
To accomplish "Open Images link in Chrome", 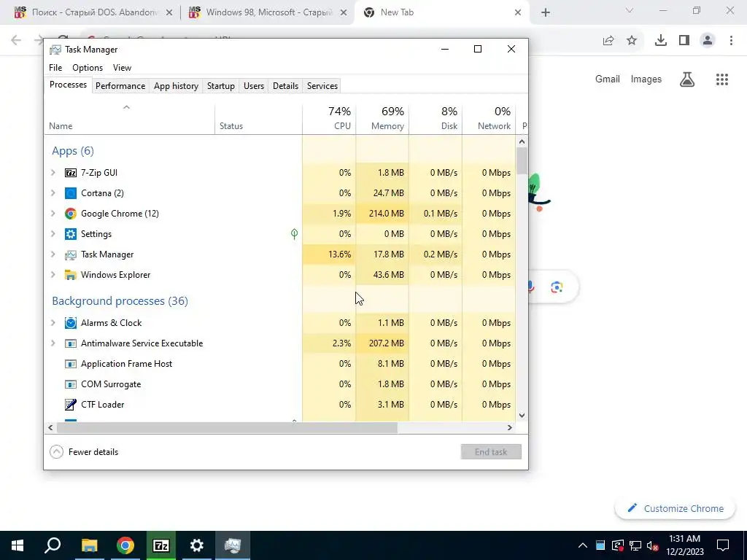I will pyautogui.click(x=646, y=79).
